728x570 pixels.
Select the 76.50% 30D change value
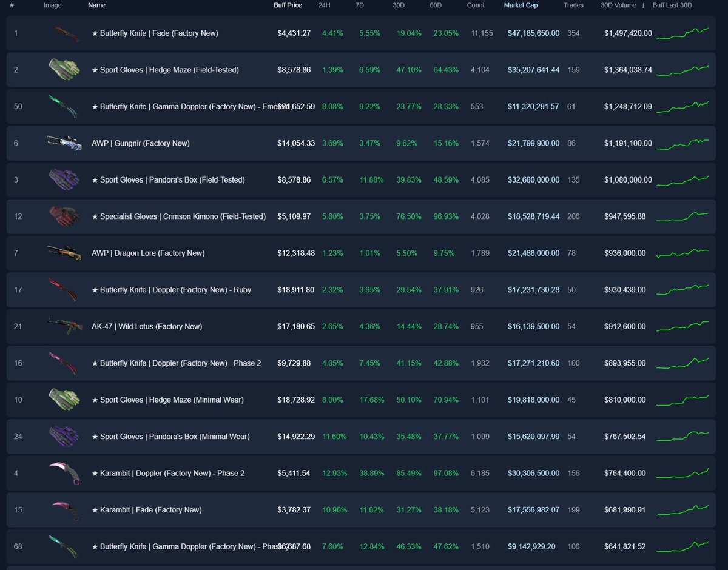click(408, 216)
